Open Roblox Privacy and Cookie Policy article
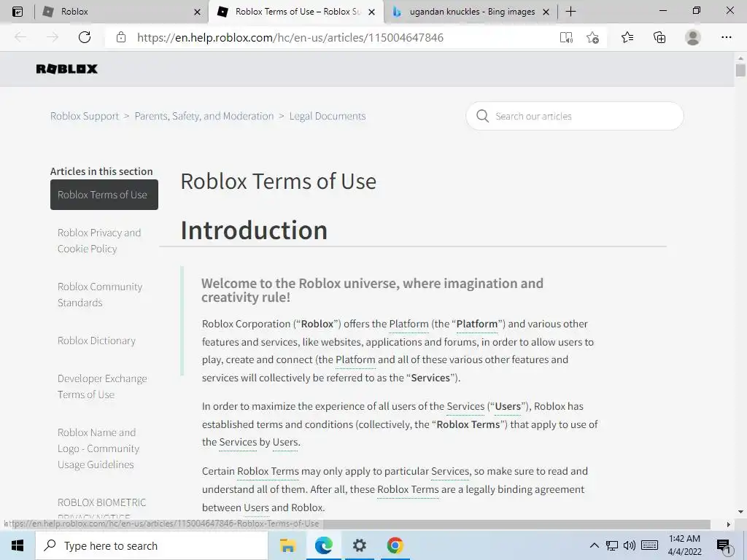 point(99,241)
